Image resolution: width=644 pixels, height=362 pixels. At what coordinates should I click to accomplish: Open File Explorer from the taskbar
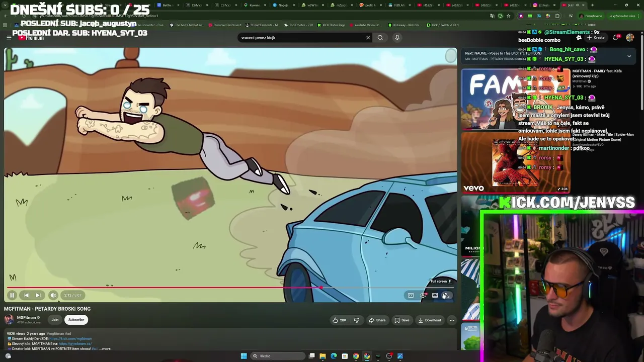coord(323,356)
